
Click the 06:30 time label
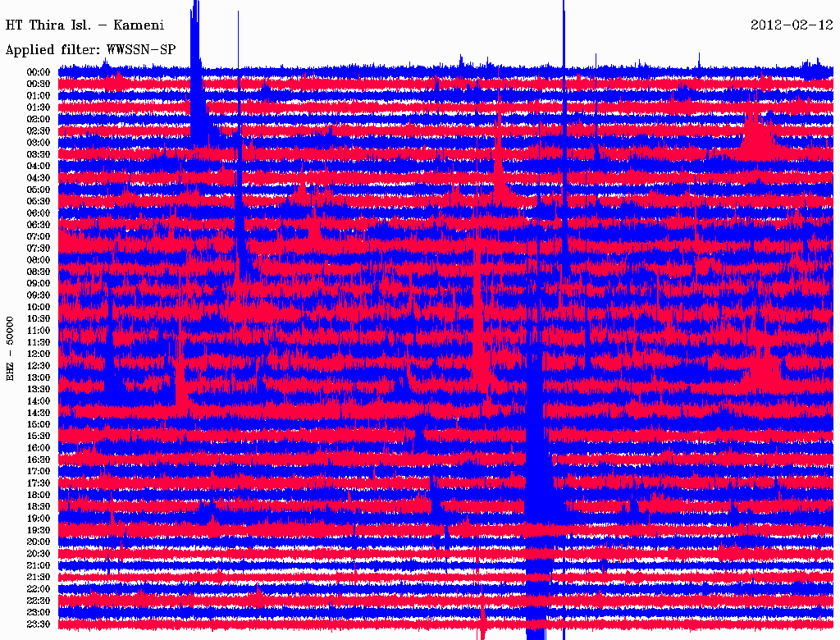click(39, 225)
